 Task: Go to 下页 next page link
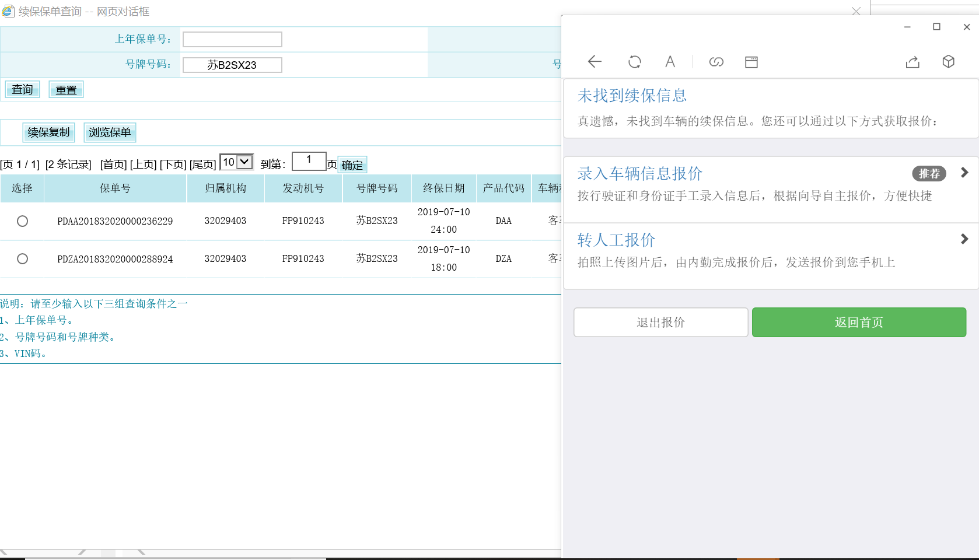[173, 164]
